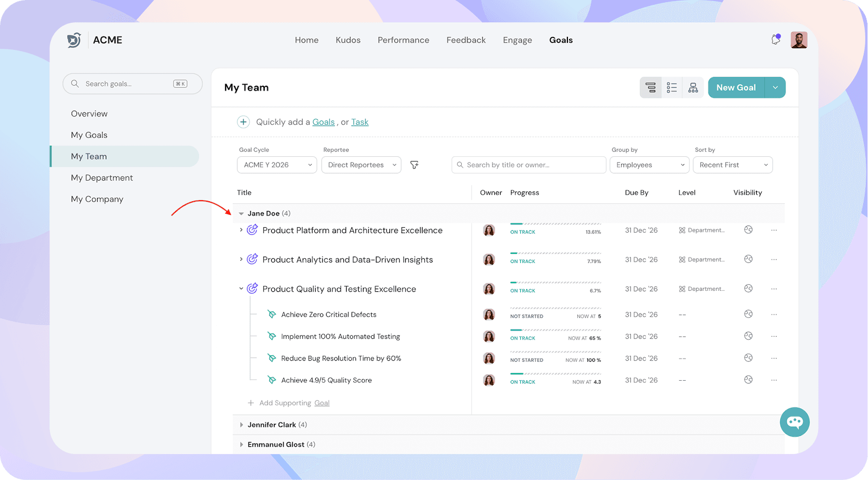Open the Kudos tab

(x=348, y=40)
